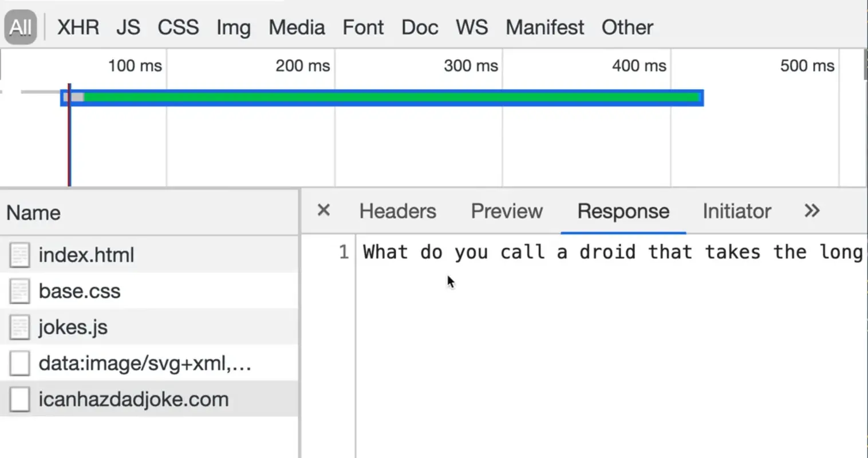Switch to the Initiator tab
The image size is (868, 458).
click(736, 211)
